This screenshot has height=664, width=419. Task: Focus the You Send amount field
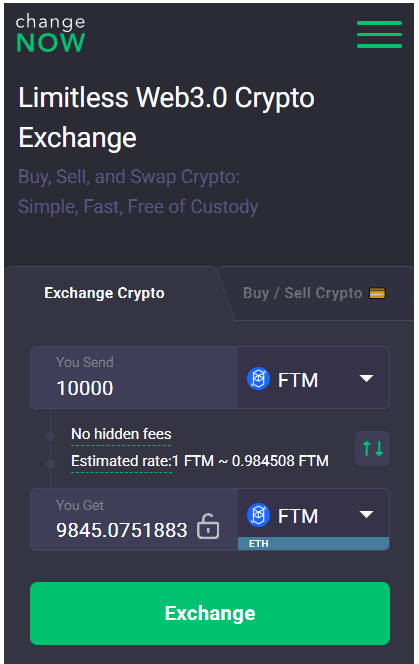click(x=134, y=378)
